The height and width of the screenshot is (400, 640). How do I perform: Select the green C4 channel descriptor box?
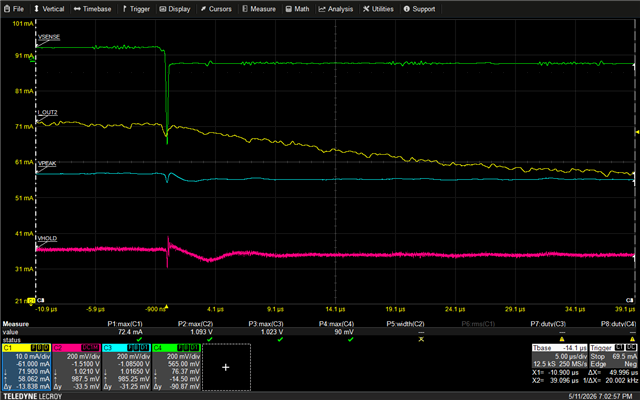tap(176, 367)
